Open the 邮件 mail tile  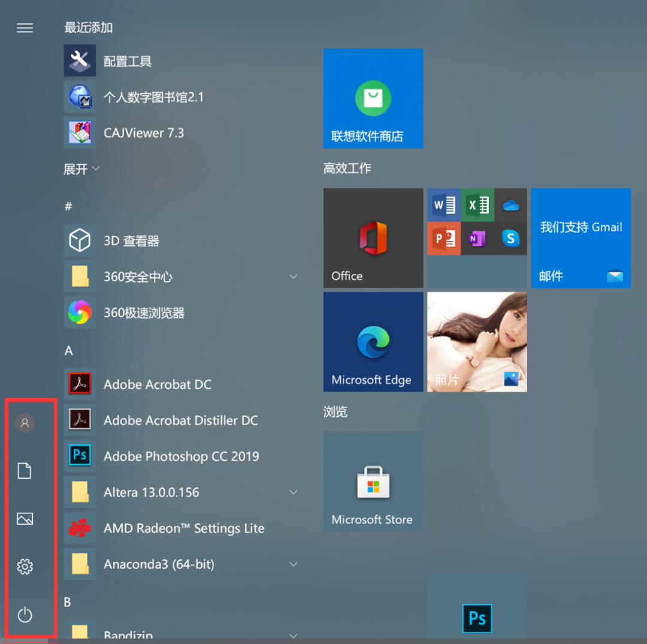[581, 238]
